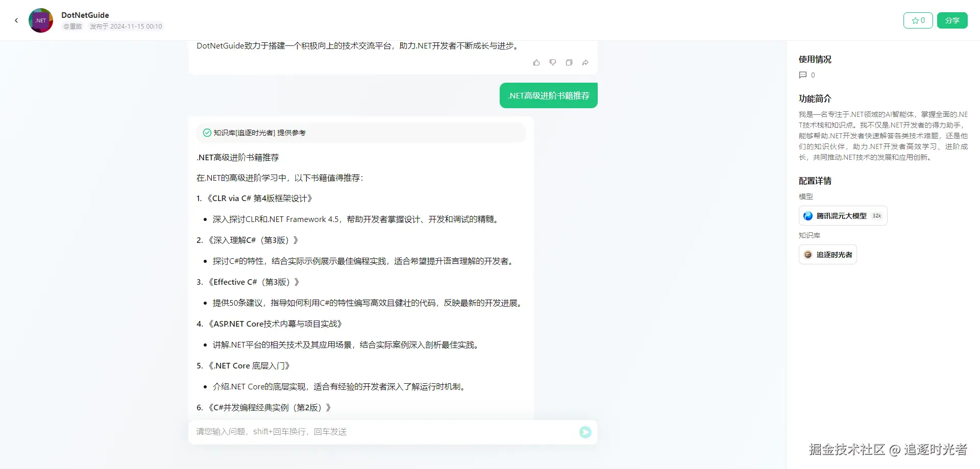Click the 功能简介 heading
Screen dimensions: 980x469
(815, 99)
